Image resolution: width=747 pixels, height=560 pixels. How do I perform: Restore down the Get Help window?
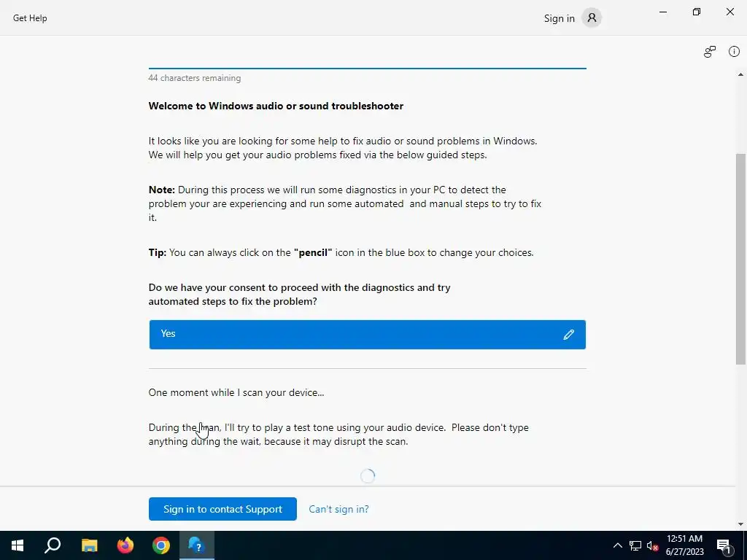697,12
